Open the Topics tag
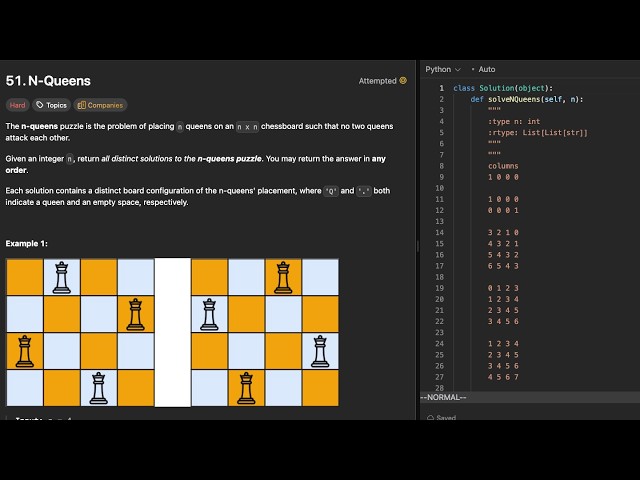The image size is (640, 480). [51, 105]
